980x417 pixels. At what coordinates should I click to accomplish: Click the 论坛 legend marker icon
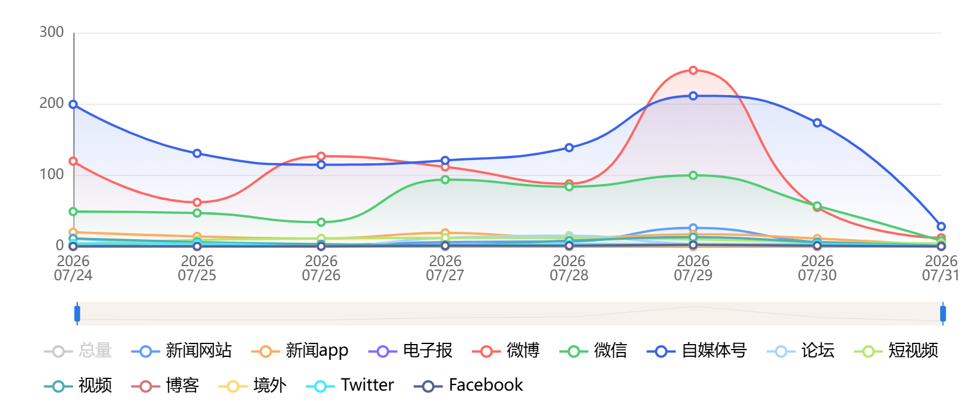[x=781, y=351]
